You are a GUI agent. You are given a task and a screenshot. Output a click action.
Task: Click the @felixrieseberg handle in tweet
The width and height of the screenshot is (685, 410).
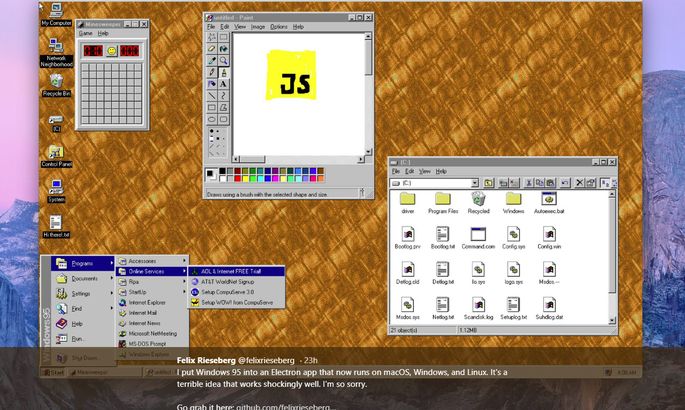tap(266, 360)
